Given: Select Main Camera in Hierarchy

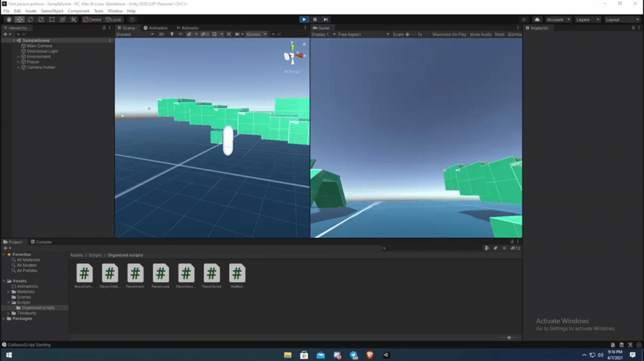Looking at the screenshot, I should click(39, 46).
